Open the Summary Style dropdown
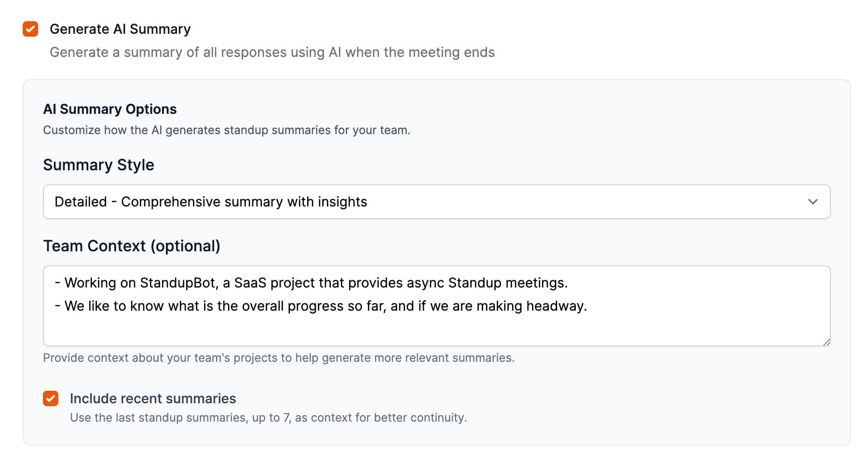Image resolution: width=868 pixels, height=466 pixels. point(436,202)
